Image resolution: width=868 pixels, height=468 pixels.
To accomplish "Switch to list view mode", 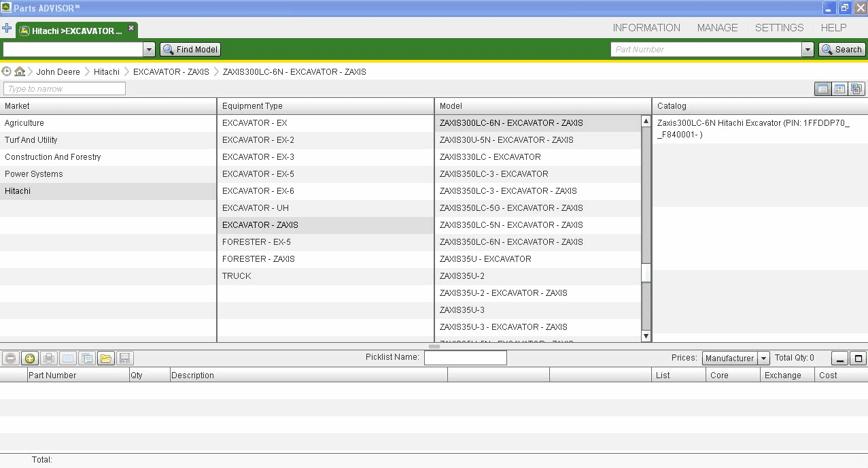I will (823, 88).
